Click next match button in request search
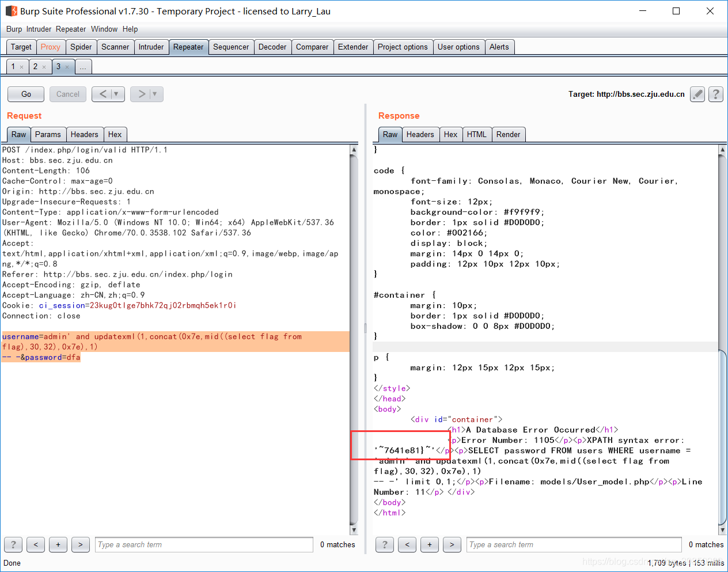This screenshot has width=728, height=572. pos(81,544)
